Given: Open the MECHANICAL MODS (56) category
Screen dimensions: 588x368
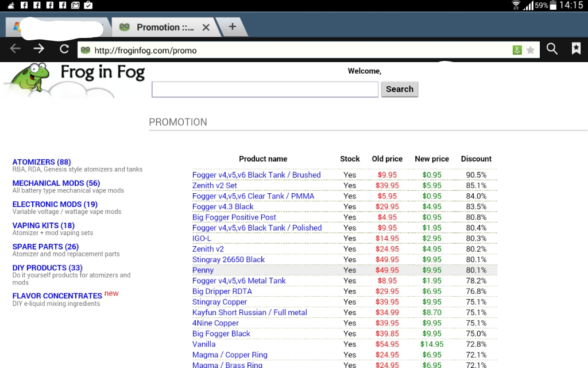Looking at the screenshot, I should (x=56, y=183).
